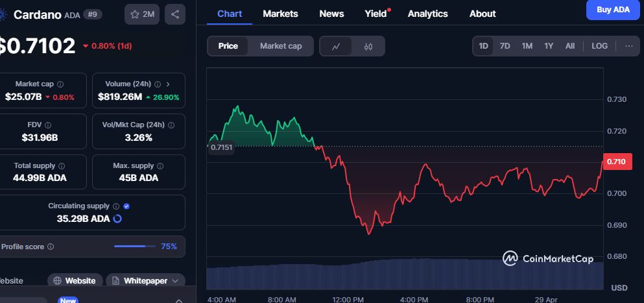Open the info icon beside Profile score
The image size is (644, 303).
click(x=51, y=247)
